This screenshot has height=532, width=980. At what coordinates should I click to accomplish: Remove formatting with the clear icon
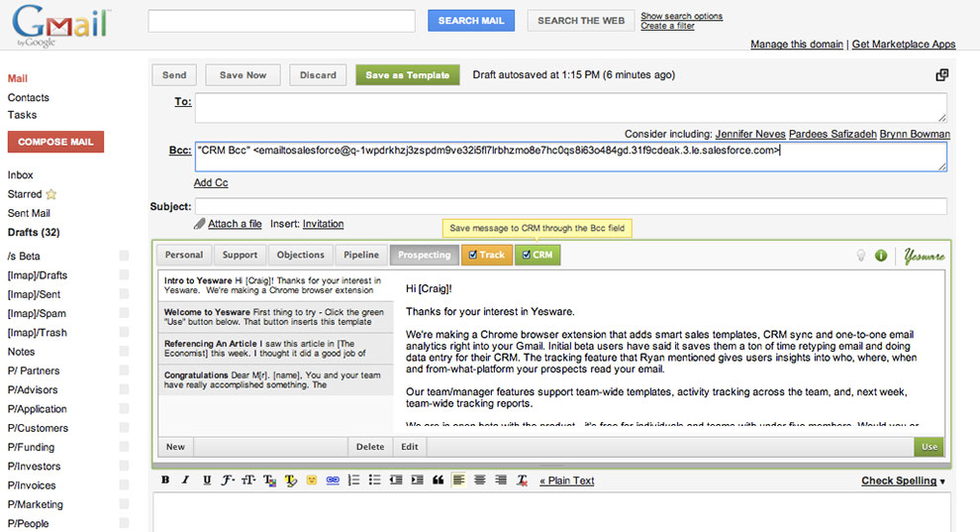pyautogui.click(x=522, y=480)
